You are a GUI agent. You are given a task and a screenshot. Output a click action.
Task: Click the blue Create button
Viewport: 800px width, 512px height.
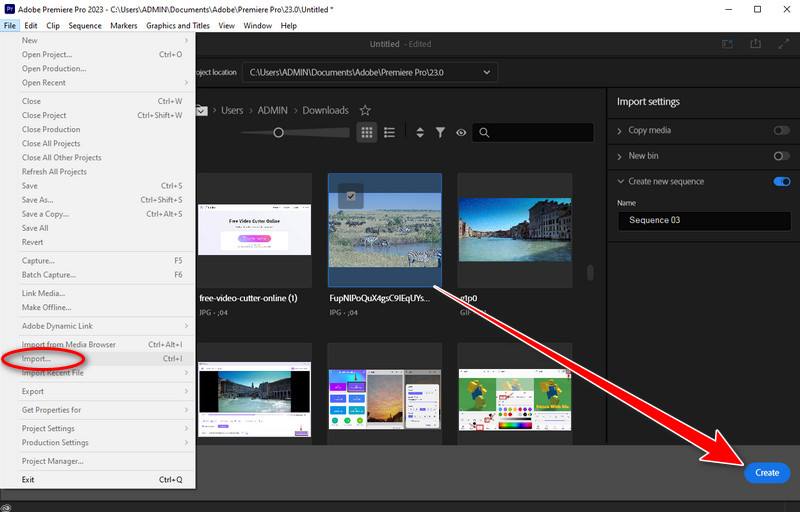pyautogui.click(x=767, y=473)
